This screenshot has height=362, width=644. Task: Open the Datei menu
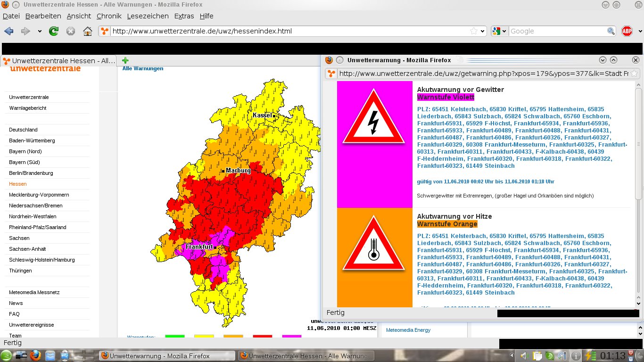pyautogui.click(x=11, y=16)
